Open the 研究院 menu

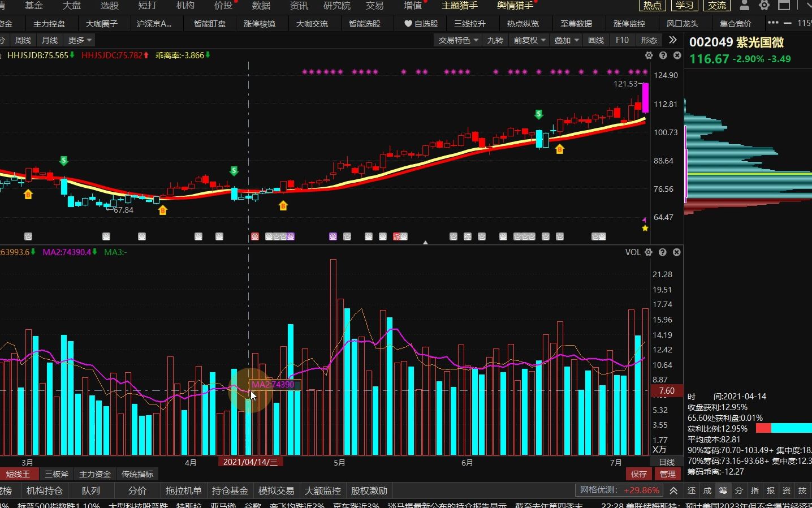[x=337, y=6]
